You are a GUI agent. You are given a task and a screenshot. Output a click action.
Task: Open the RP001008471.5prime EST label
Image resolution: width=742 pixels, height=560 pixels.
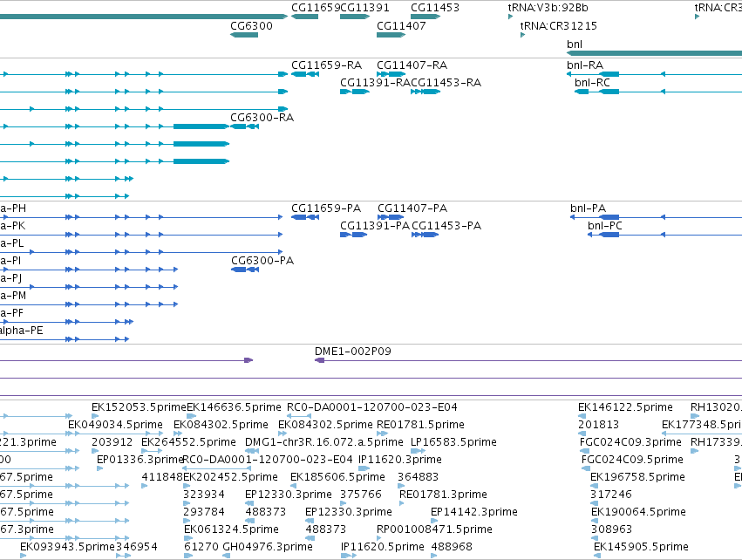pos(434,529)
